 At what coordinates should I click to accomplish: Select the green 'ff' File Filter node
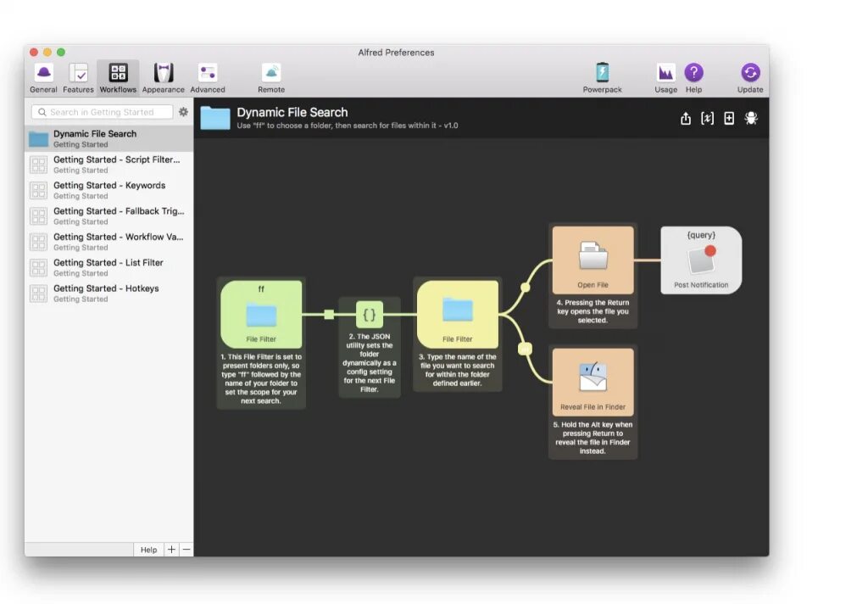point(261,314)
